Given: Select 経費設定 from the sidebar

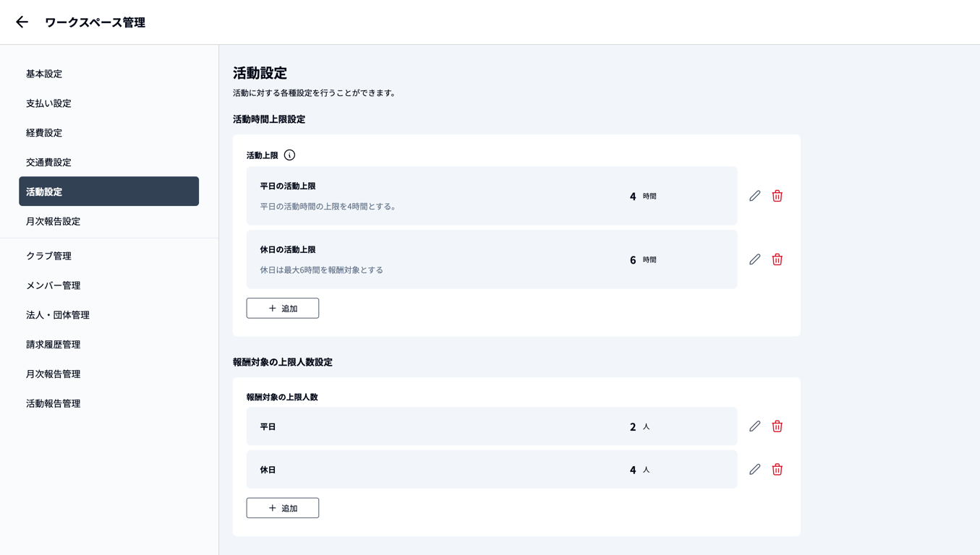Looking at the screenshot, I should tap(44, 133).
